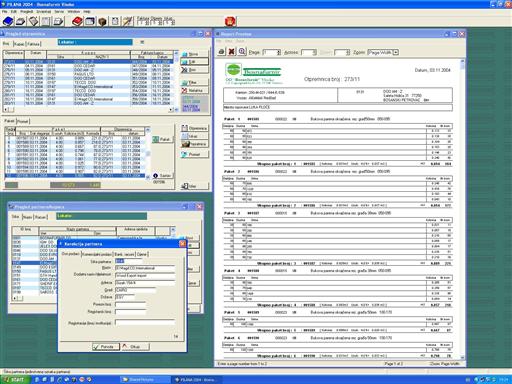
Task: Click the open white book toolbar icon
Action: coord(20,22)
